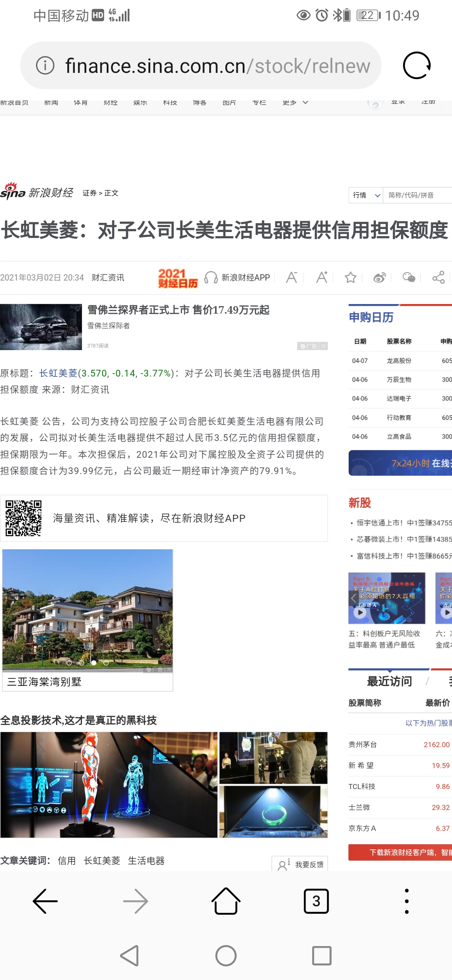Decrease article font size icon
Image resolution: width=452 pixels, height=980 pixels.
pyautogui.click(x=292, y=277)
